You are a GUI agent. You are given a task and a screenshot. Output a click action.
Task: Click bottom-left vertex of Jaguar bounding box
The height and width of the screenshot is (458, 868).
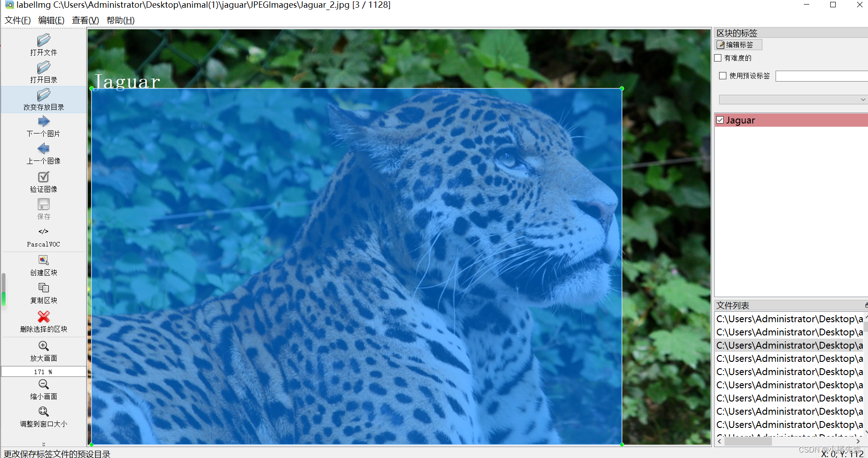(92, 444)
